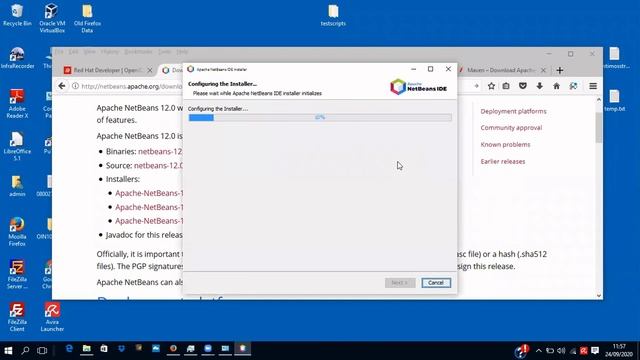Viewport: 640px width, 360px height.
Task: Bookmark this page with the star icon
Action: click(491, 86)
